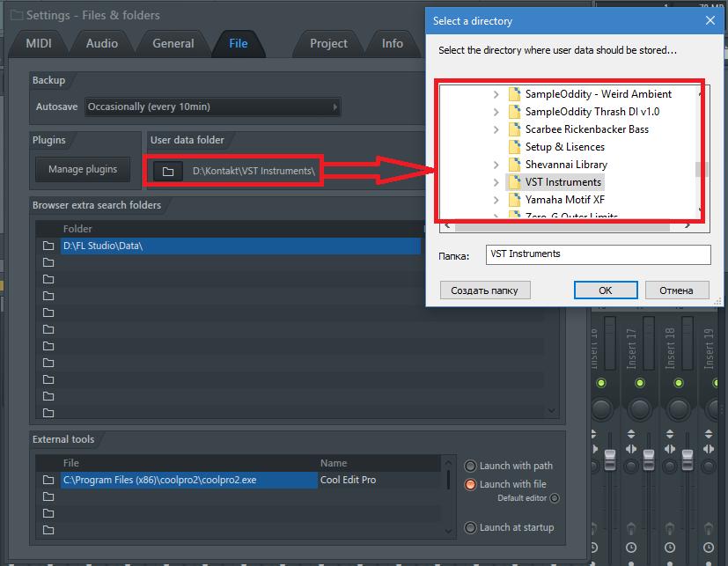Turn the Insert 18 pan knob

(x=679, y=409)
